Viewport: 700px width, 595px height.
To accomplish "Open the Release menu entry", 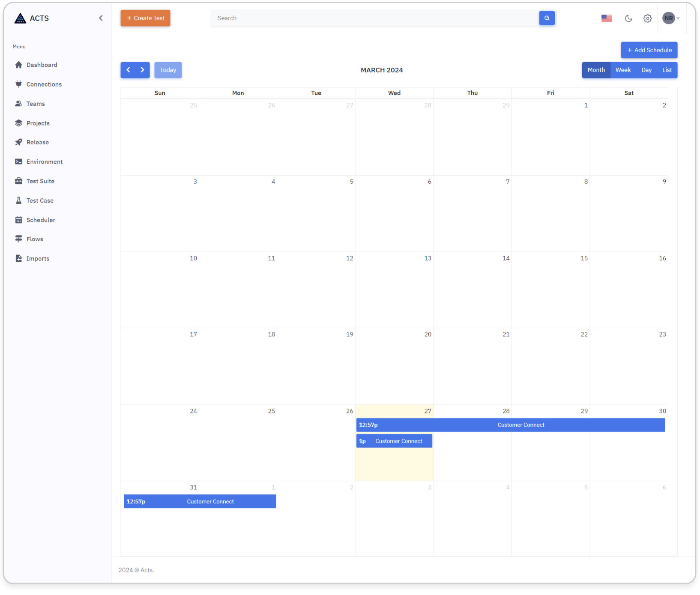I will 37,142.
